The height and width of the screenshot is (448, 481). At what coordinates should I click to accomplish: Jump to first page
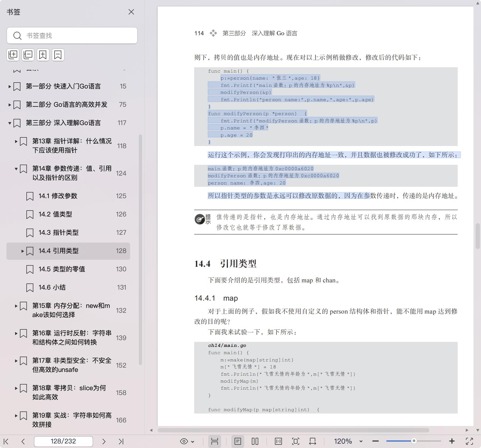pyautogui.click(x=6, y=441)
